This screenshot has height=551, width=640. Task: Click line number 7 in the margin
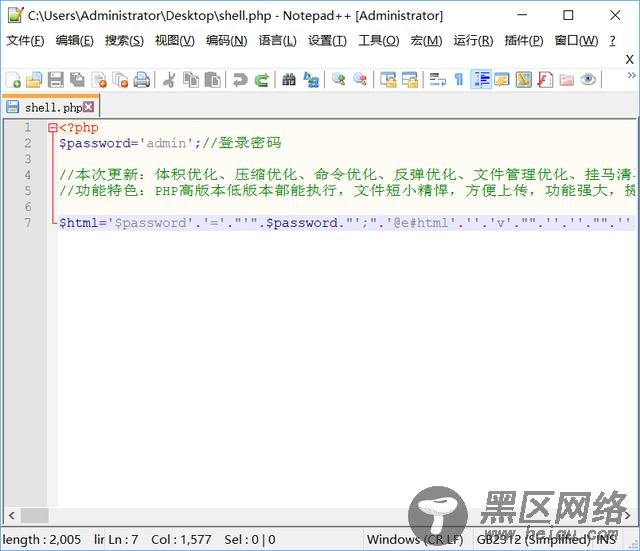28,223
